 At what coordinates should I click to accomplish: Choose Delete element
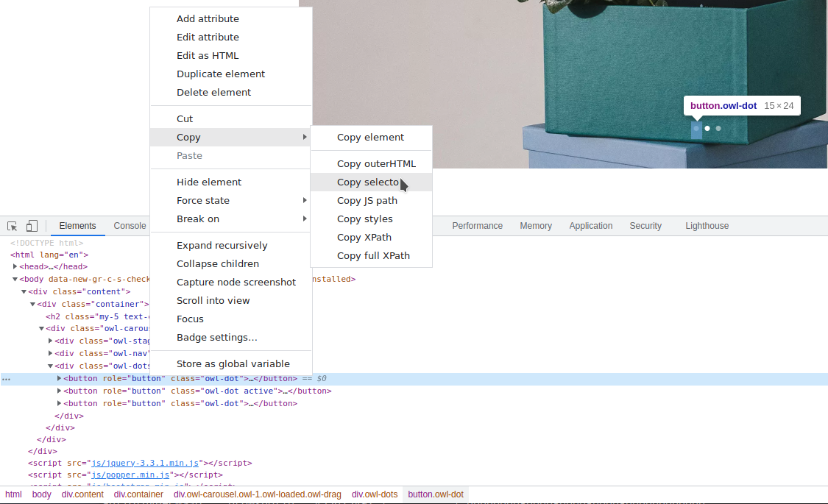coord(231,93)
